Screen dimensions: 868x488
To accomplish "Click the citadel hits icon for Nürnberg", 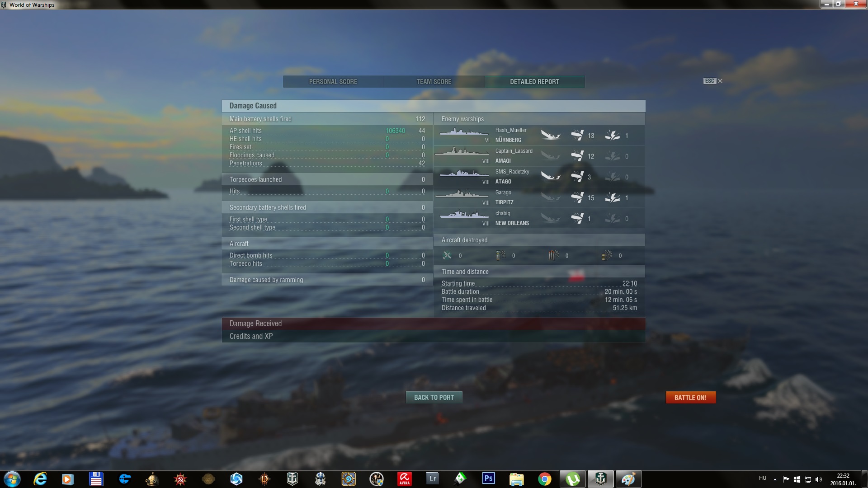I will tap(613, 136).
